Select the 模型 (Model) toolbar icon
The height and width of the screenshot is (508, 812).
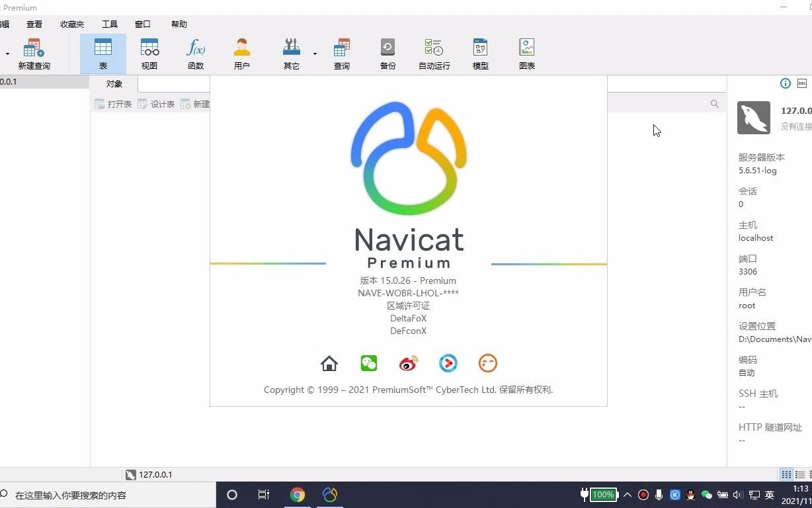pyautogui.click(x=480, y=53)
